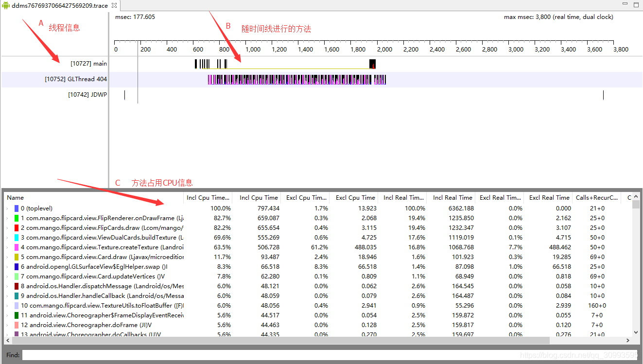Click the Android icon on the trace tab
The width and height of the screenshot is (643, 364).
(6, 5)
